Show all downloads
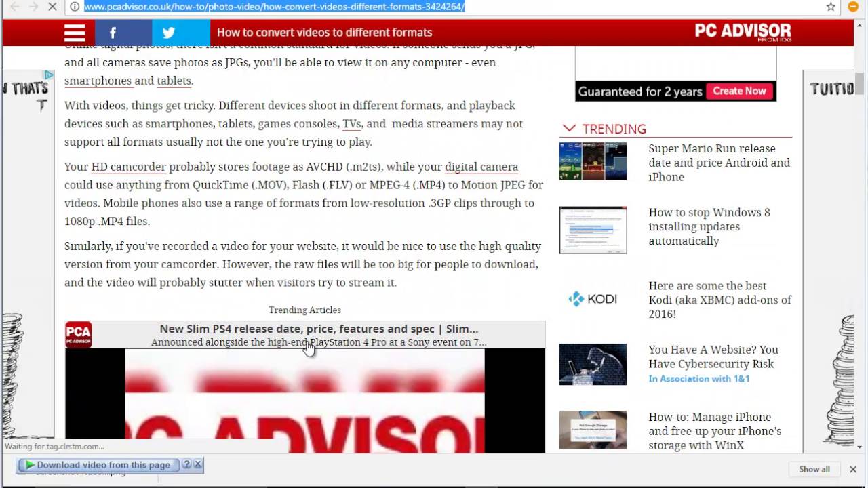Image resolution: width=868 pixels, height=488 pixels. pos(814,469)
